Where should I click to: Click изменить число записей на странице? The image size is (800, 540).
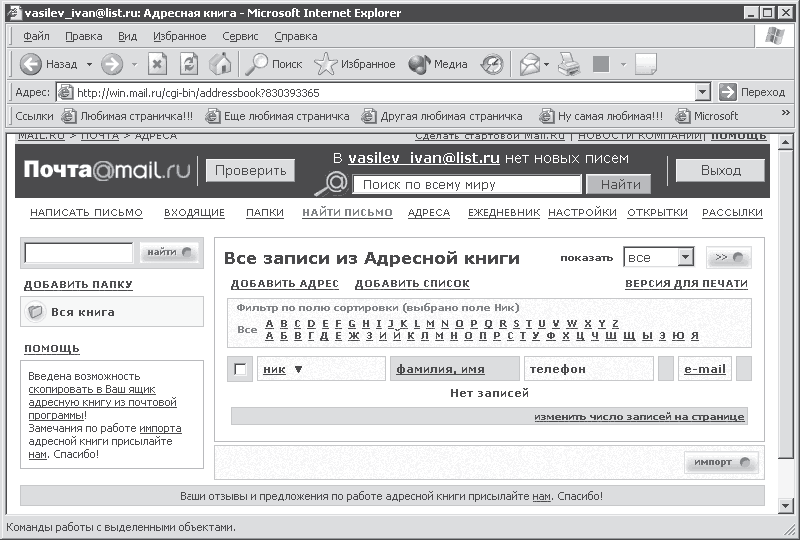[639, 417]
